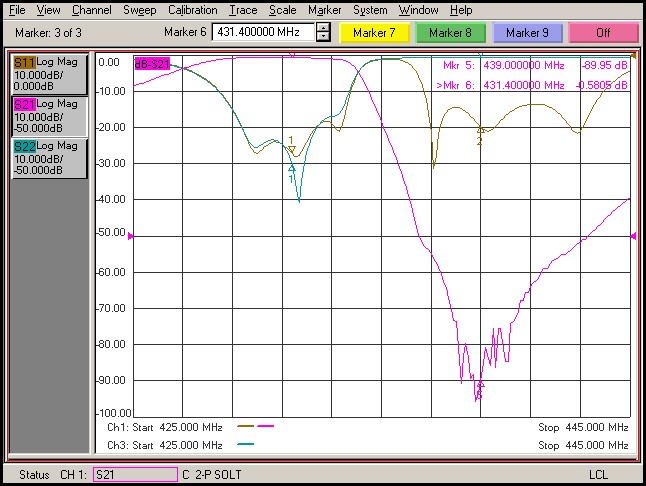
Task: Click the blue Marker 9 button
Action: point(527,33)
